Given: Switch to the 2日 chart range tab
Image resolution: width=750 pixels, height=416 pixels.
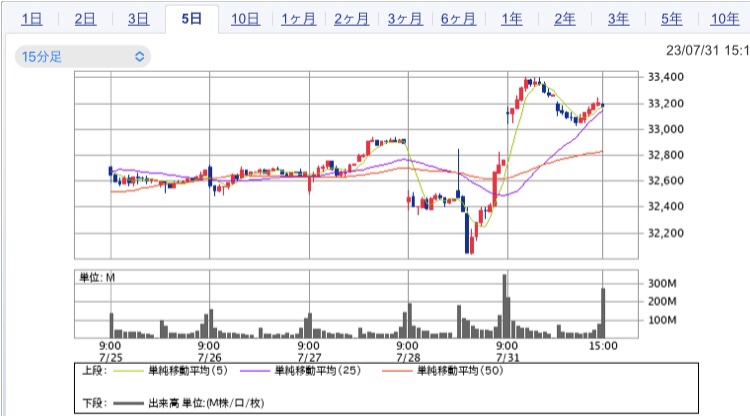Looking at the screenshot, I should (x=85, y=19).
